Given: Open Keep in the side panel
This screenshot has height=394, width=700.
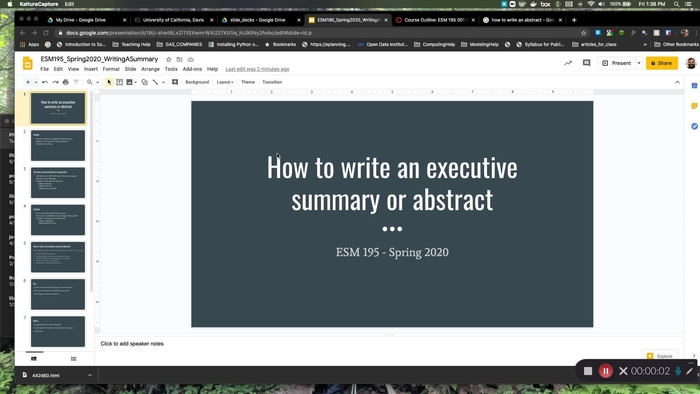Looking at the screenshot, I should [694, 106].
